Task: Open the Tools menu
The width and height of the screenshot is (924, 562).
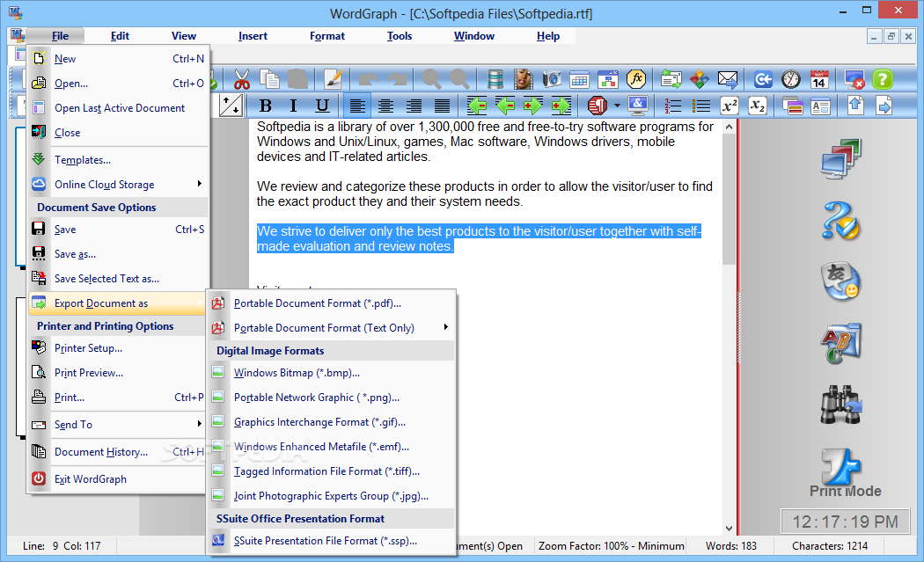Action: [400, 36]
